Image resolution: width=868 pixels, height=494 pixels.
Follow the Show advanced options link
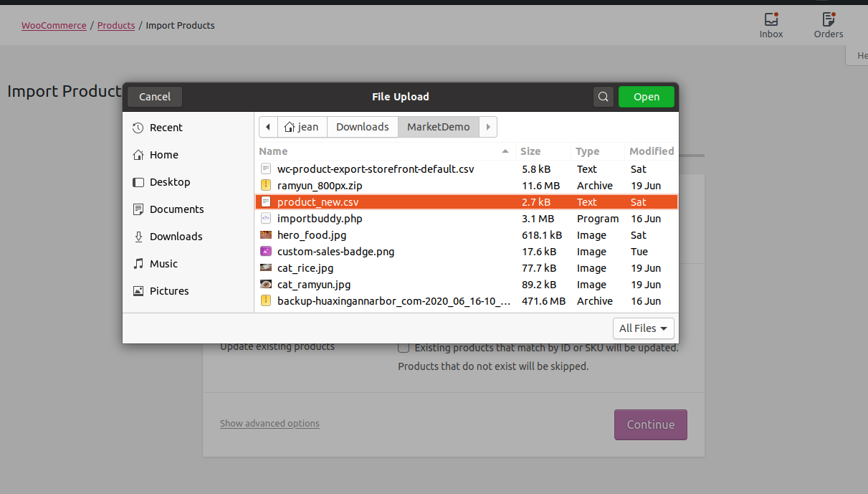tap(270, 424)
